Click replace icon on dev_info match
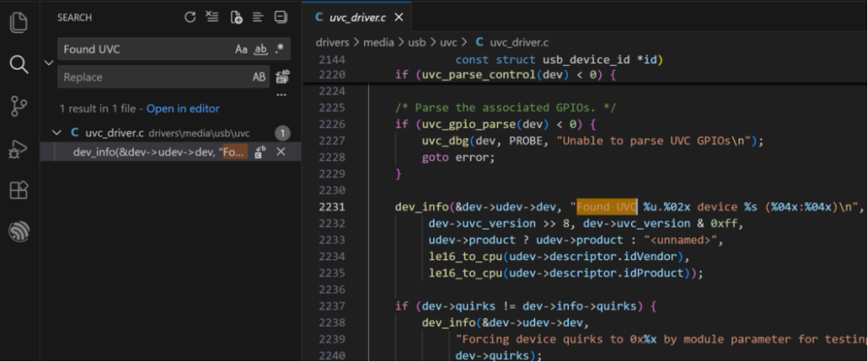Viewport: 868px width, 362px height. click(x=260, y=152)
